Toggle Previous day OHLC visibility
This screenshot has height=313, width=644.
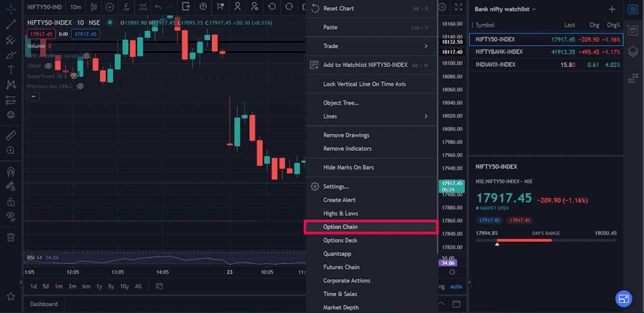click(80, 86)
